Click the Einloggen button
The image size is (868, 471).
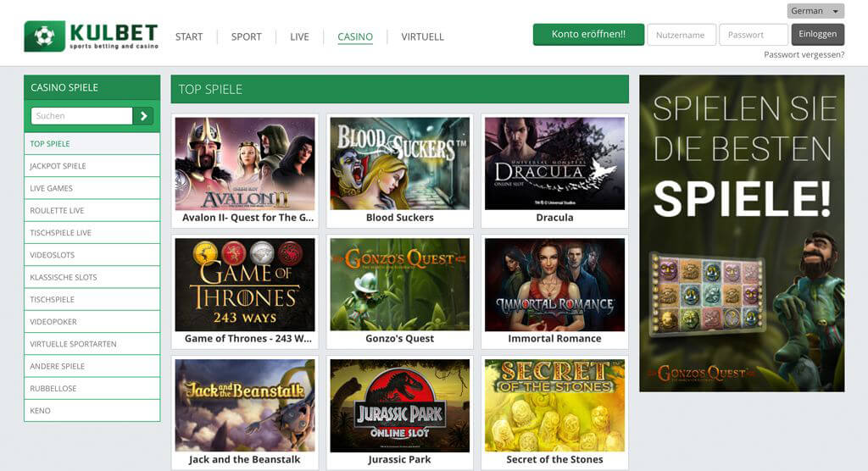tap(818, 35)
